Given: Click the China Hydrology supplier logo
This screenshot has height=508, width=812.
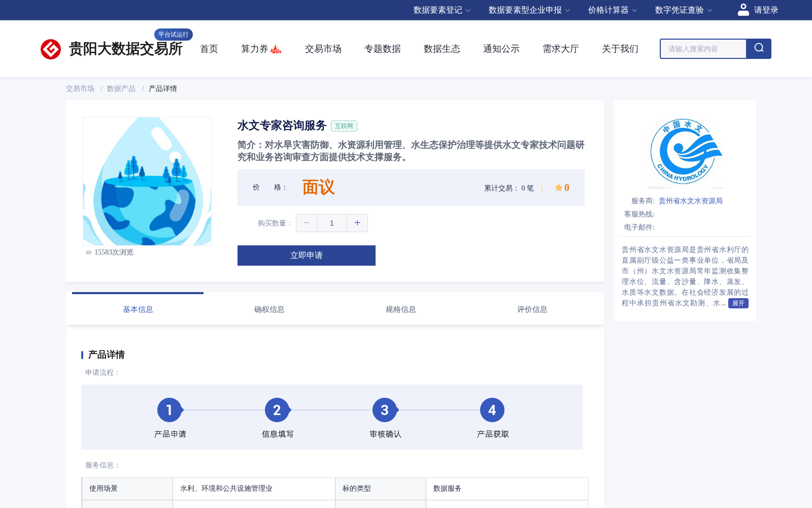Looking at the screenshot, I should (x=685, y=152).
